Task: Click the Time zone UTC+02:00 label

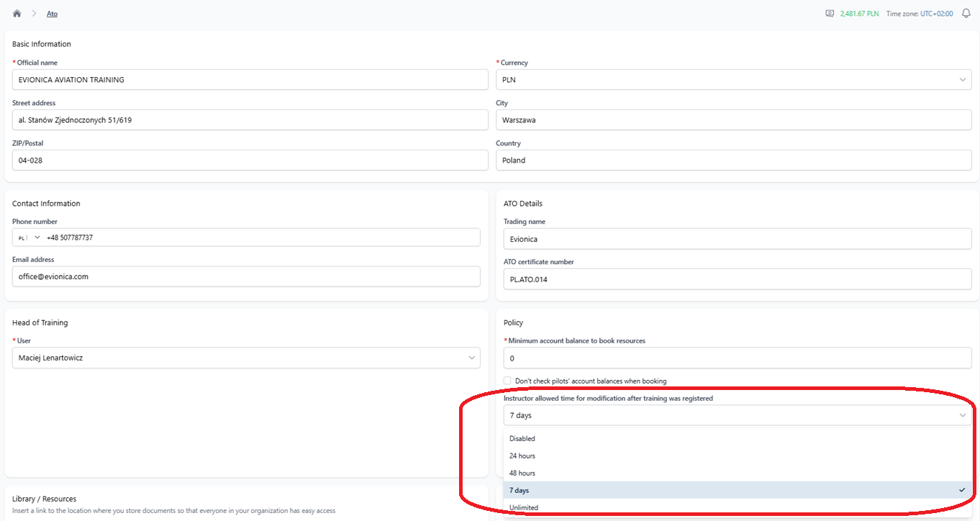Action: (x=920, y=14)
